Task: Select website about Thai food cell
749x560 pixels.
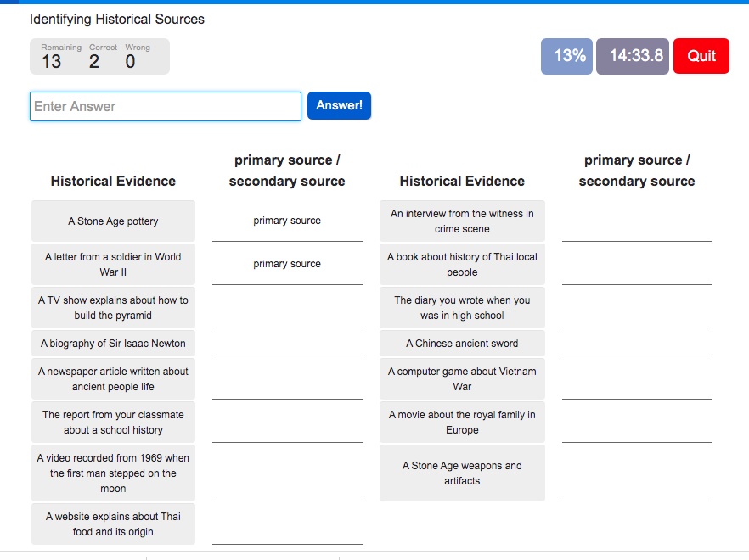Action: (x=113, y=524)
